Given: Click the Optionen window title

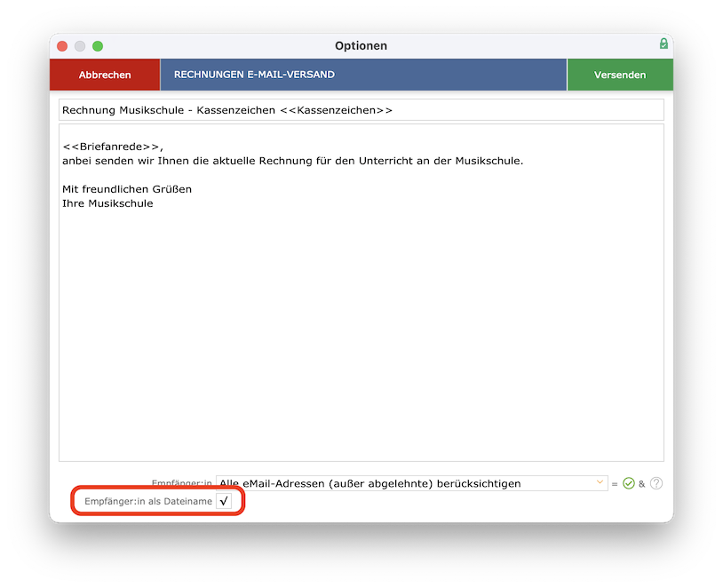Looking at the screenshot, I should (x=361, y=45).
